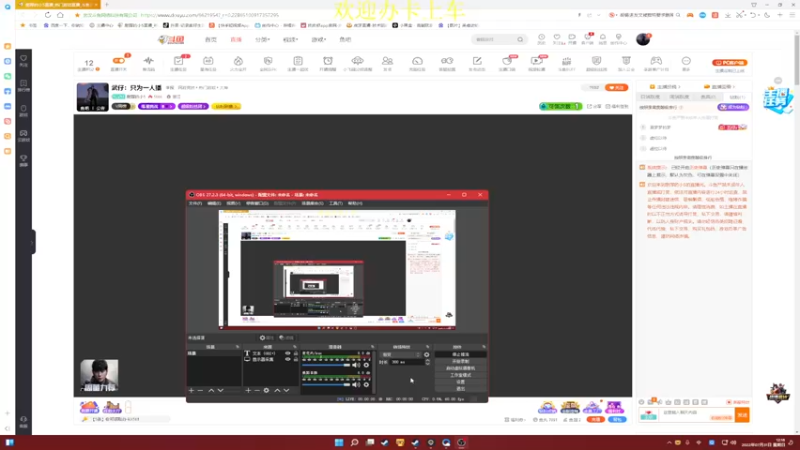Click the chat message input box
The height and width of the screenshot is (450, 800).
(697, 414)
